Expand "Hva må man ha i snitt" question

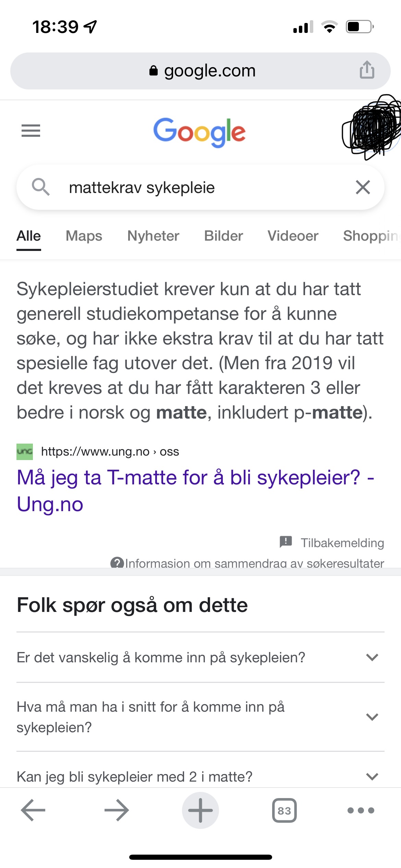coord(372,717)
